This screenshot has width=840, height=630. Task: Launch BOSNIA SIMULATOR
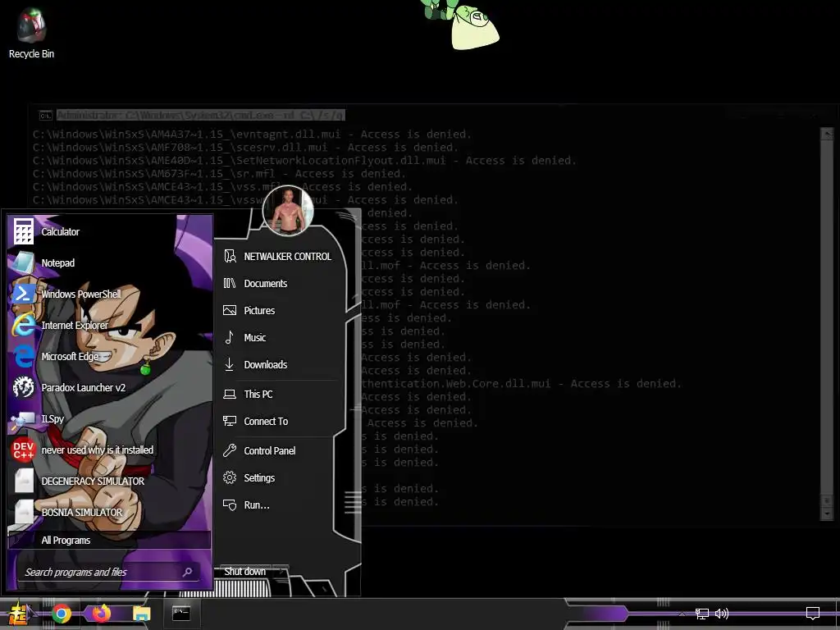[x=110, y=512]
